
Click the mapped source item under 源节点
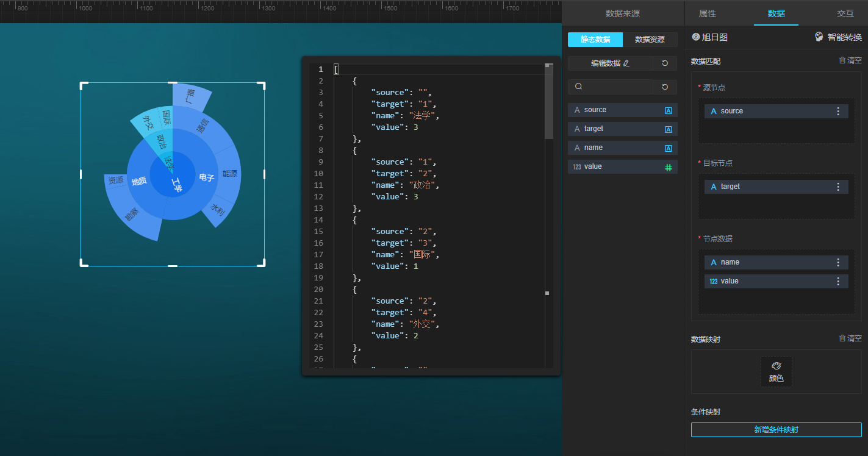[x=777, y=111]
